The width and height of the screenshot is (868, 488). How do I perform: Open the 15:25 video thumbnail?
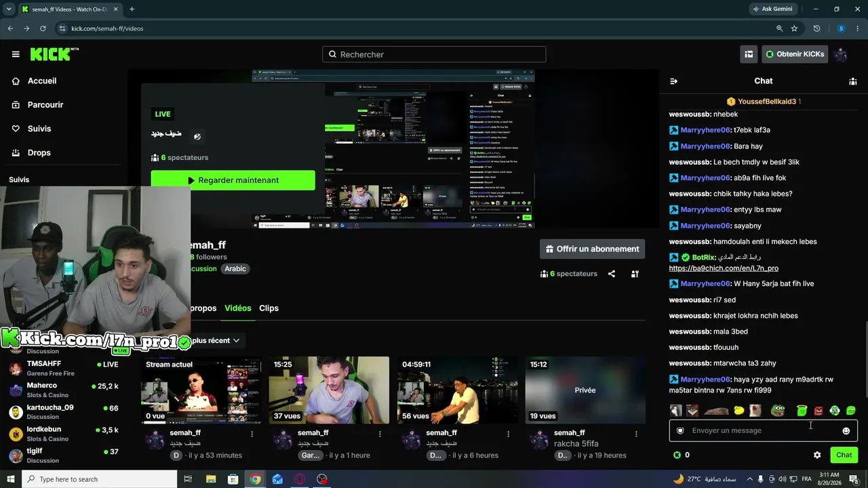(x=329, y=390)
